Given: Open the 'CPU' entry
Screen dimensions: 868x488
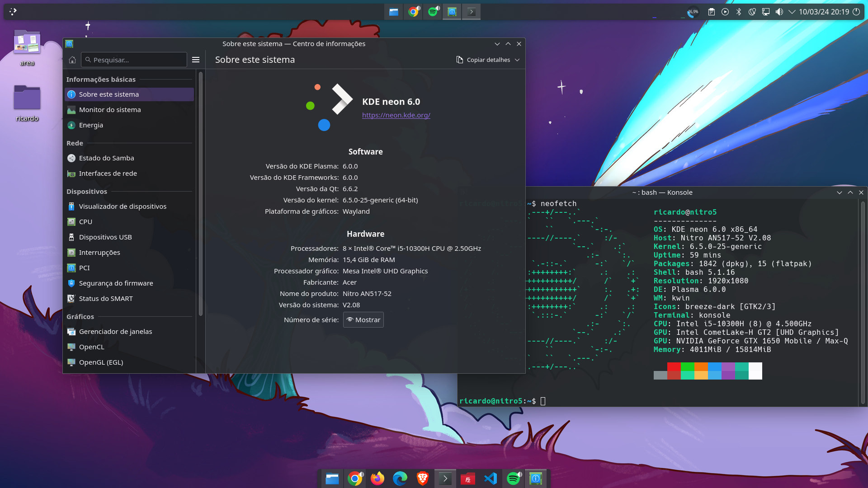Looking at the screenshot, I should pyautogui.click(x=129, y=222).
